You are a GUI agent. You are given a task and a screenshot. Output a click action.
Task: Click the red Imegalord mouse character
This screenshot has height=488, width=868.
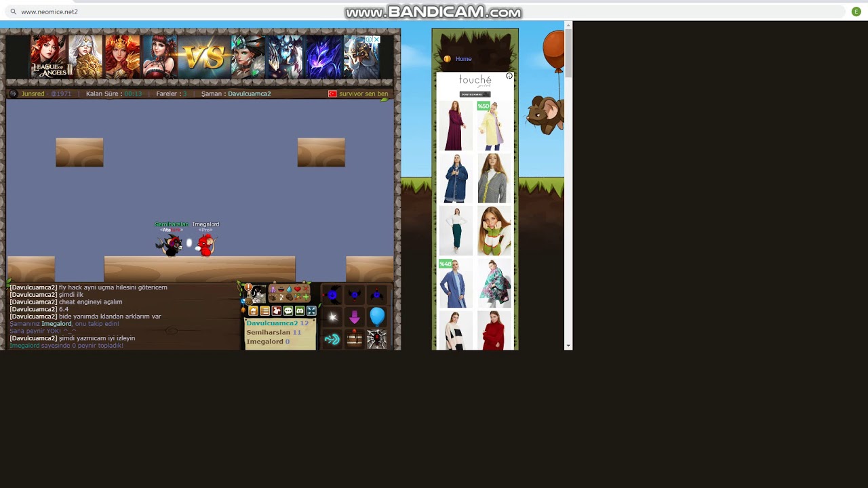coord(205,245)
